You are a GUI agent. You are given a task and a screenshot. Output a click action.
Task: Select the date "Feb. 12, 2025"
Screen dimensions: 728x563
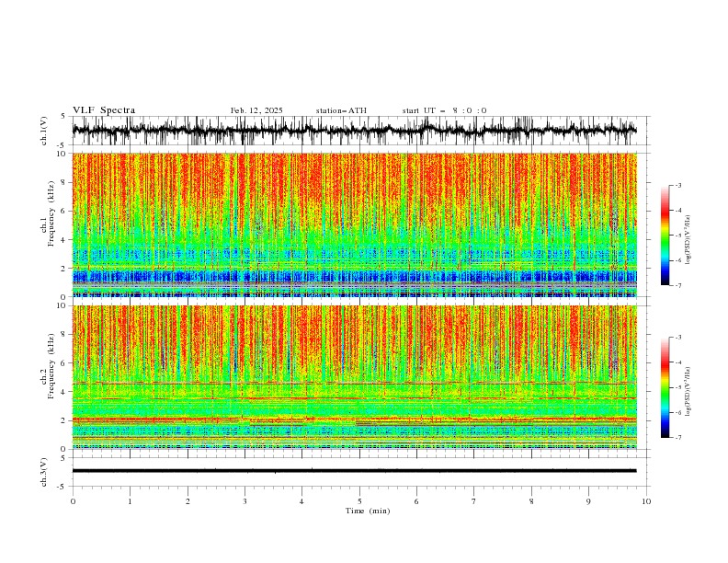pyautogui.click(x=256, y=110)
